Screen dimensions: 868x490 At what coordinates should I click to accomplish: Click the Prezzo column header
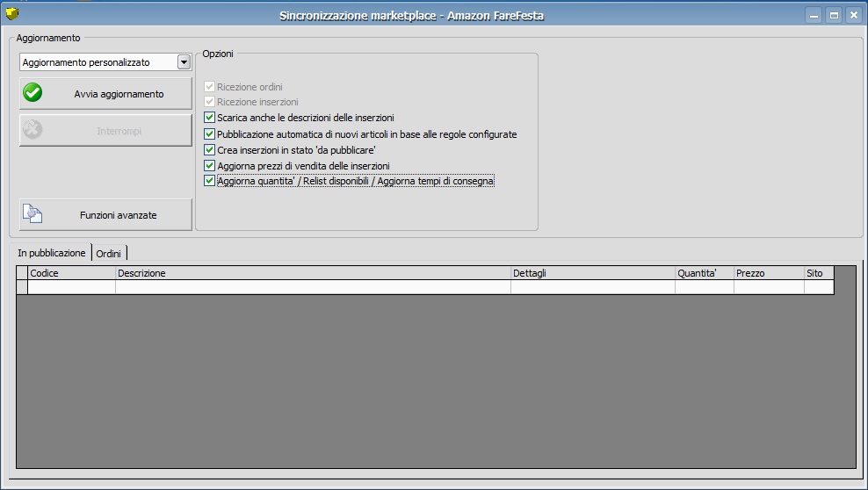click(769, 273)
